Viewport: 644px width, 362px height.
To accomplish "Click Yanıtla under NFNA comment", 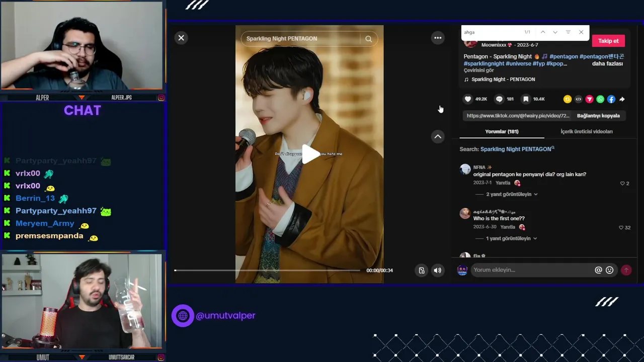I will (503, 183).
